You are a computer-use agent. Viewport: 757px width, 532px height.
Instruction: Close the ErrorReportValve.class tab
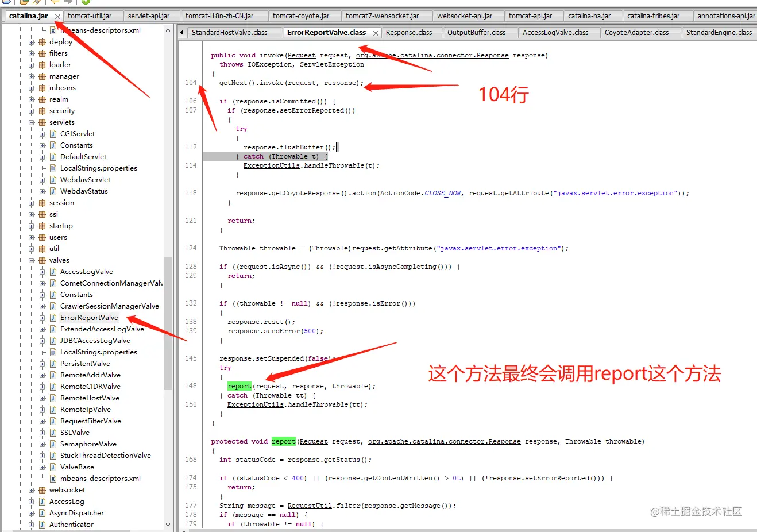pos(376,33)
